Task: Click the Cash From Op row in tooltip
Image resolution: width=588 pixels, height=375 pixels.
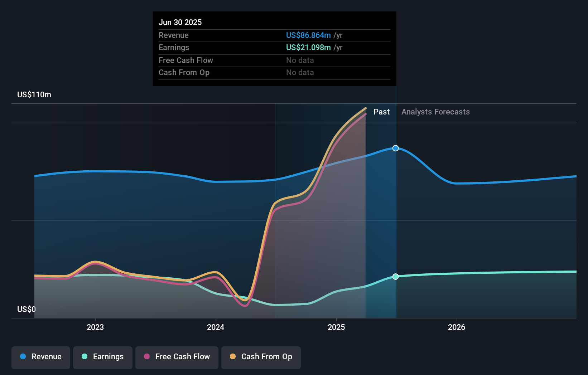Action: [x=274, y=73]
